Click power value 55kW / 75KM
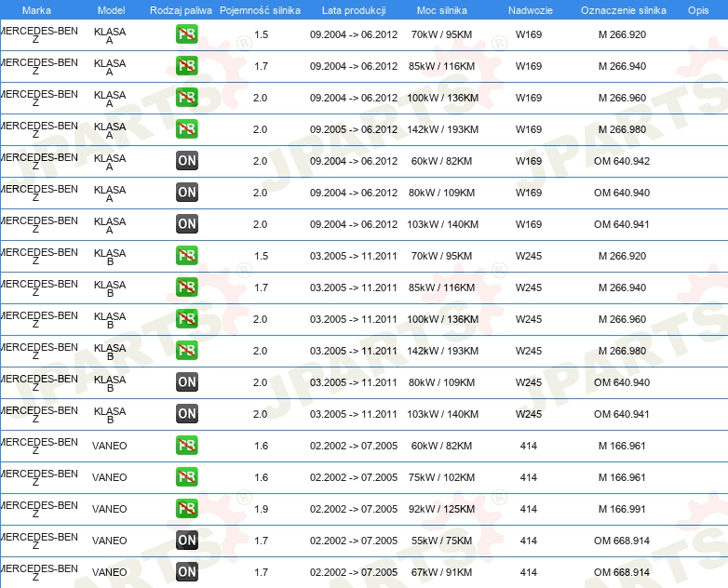Screen dimensions: 728x588 tap(441, 541)
